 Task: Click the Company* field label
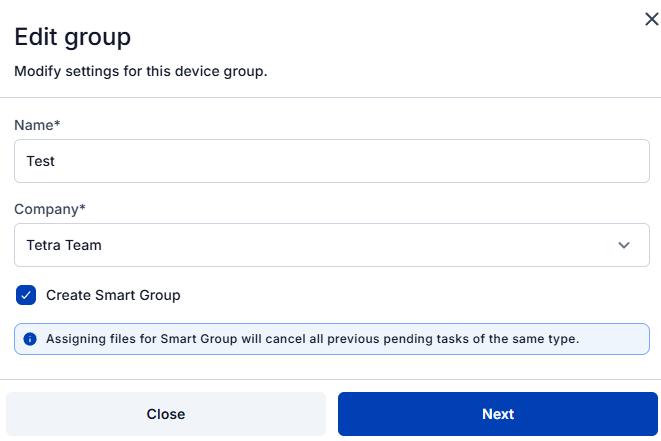tap(50, 209)
